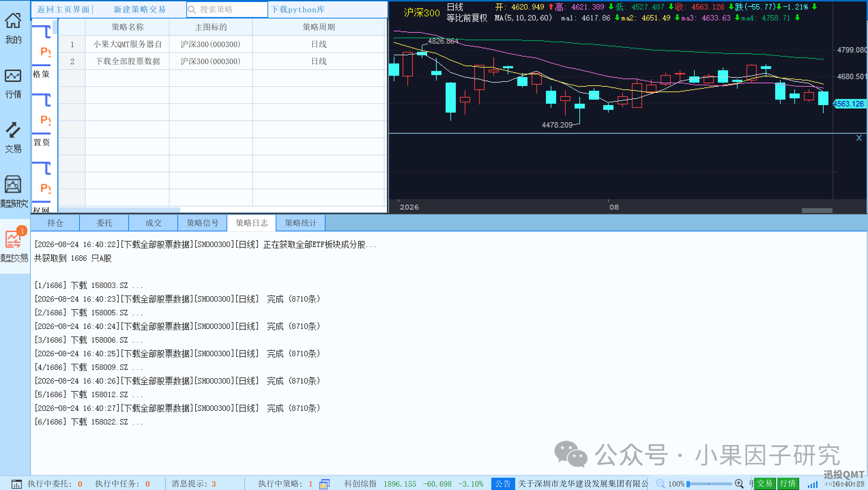Image resolution: width=868 pixels, height=490 pixels.
Task: Focus the 搜索策略 search field
Action: pyautogui.click(x=227, y=10)
